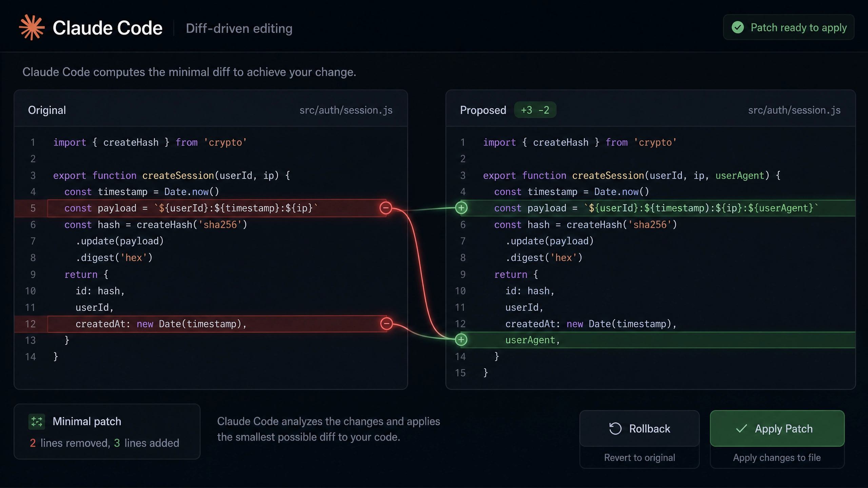
Task: Click Proposed line 4 timestamp declaration
Action: pyautogui.click(x=572, y=192)
